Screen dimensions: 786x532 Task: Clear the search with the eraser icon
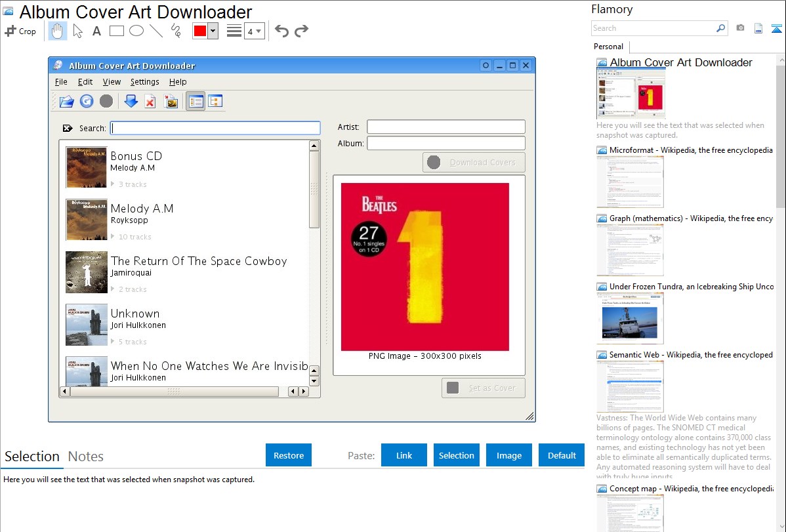point(68,129)
